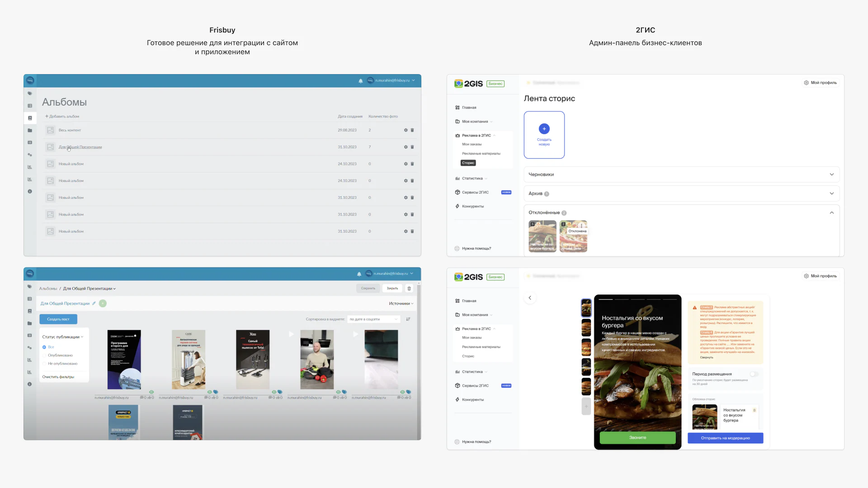Click the sort order icon beside sorting dropdown
The height and width of the screenshot is (488, 868).
coord(408,319)
